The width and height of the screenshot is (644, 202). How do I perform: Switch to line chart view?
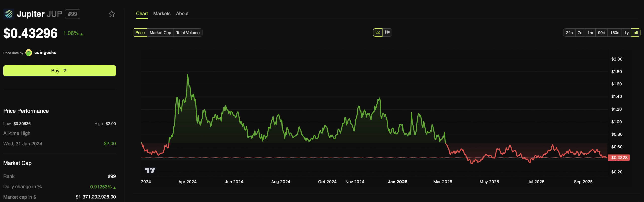coord(378,32)
